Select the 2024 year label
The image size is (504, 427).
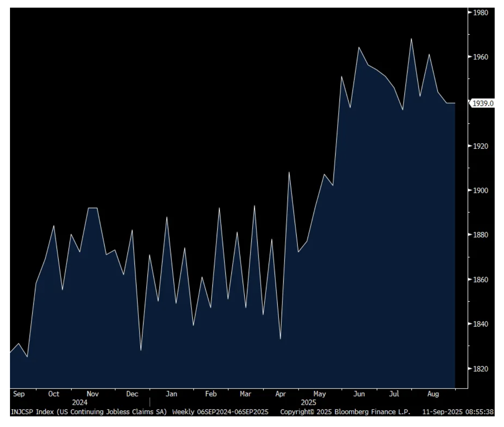click(80, 403)
